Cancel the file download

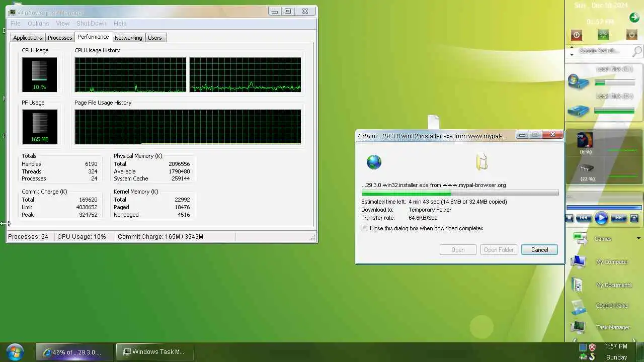pyautogui.click(x=539, y=250)
